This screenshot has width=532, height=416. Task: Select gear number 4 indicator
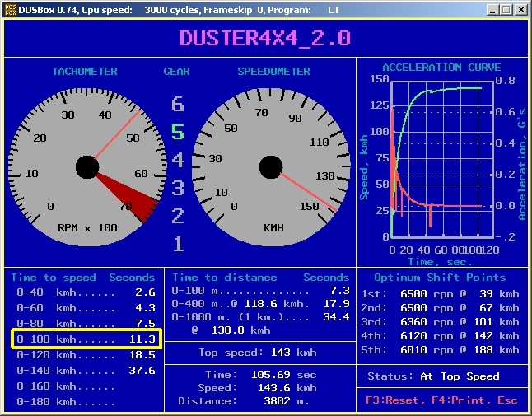(177, 160)
